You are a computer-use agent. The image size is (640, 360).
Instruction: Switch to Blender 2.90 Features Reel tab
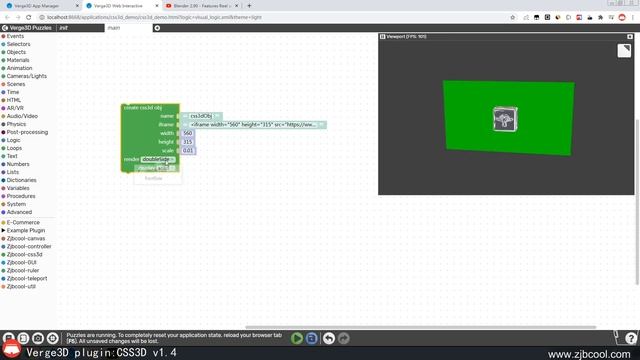pos(202,6)
